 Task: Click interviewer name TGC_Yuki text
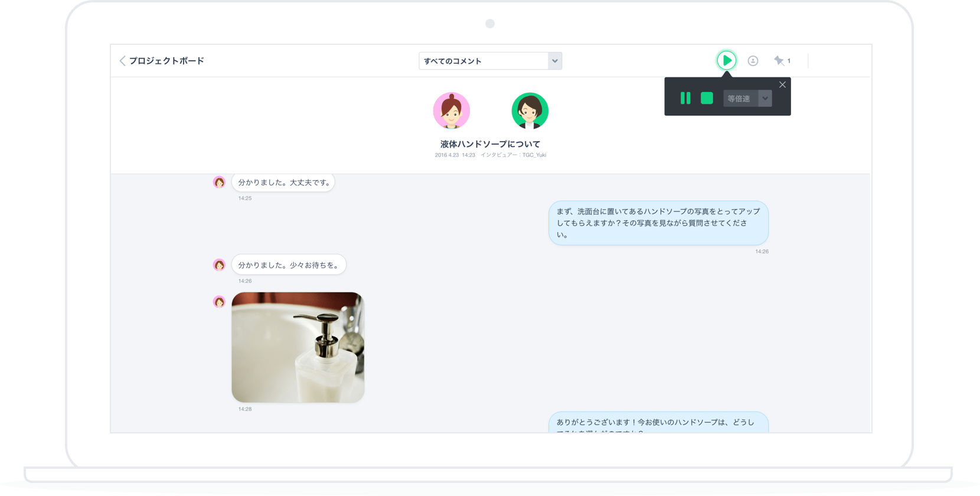[534, 155]
